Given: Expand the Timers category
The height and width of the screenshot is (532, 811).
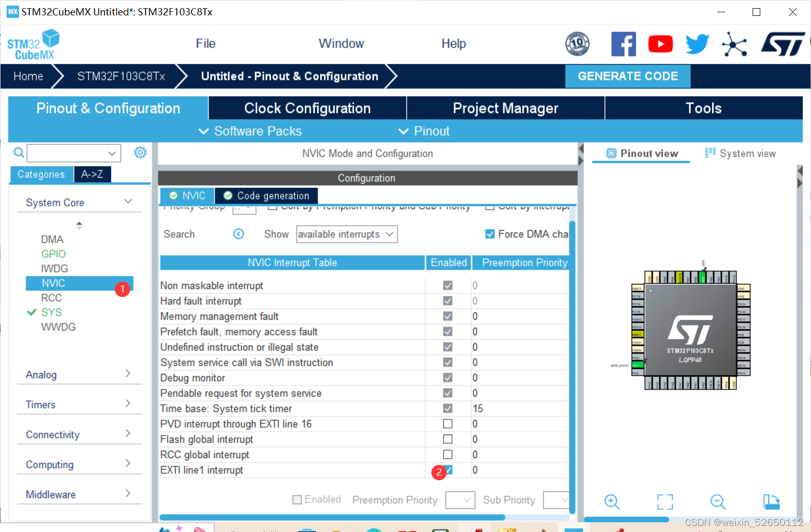Looking at the screenshot, I should (79, 405).
